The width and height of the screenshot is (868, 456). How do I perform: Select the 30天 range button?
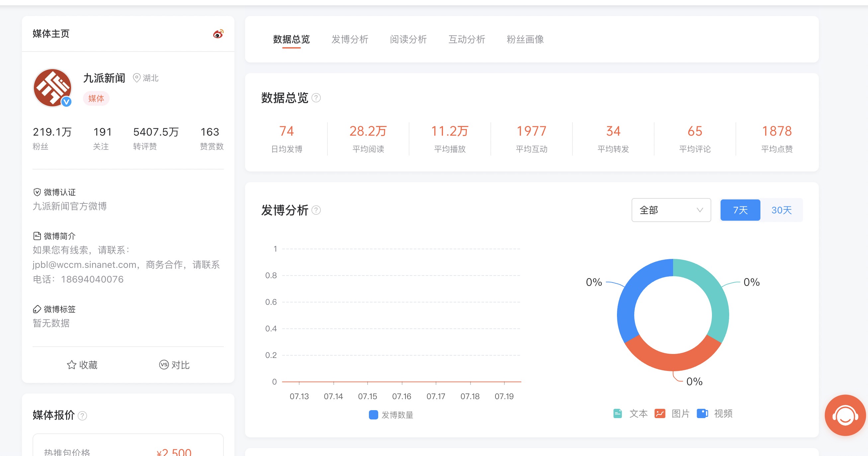click(781, 210)
